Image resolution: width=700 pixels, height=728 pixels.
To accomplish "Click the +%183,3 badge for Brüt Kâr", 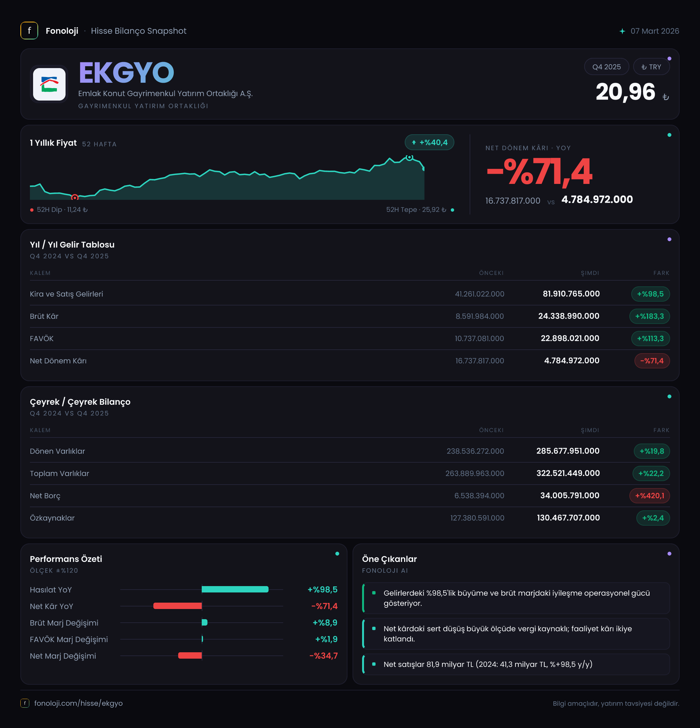I will [x=649, y=316].
